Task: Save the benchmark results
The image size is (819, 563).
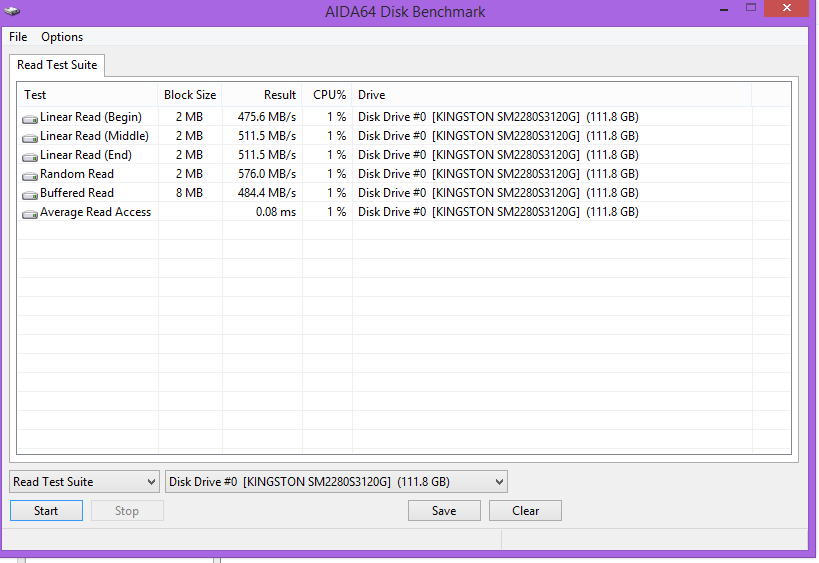Action: [x=444, y=511]
